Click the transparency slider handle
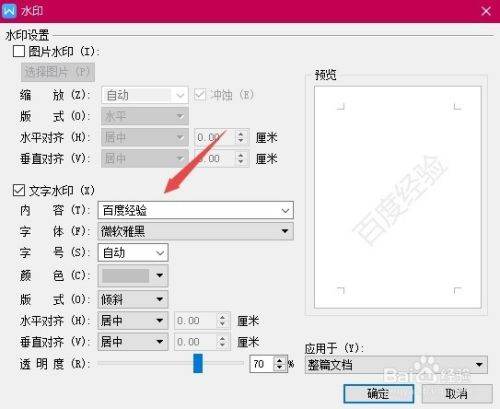Viewport: 500px width, 409px height. tap(198, 363)
